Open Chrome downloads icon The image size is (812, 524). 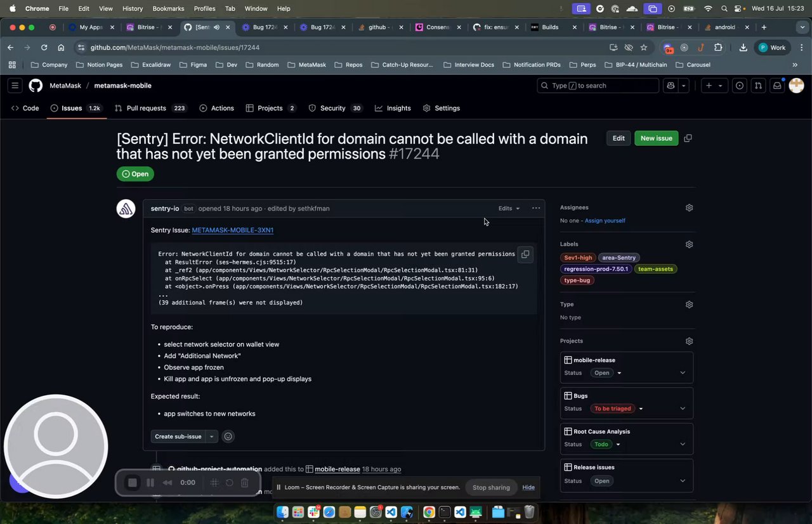tap(743, 48)
